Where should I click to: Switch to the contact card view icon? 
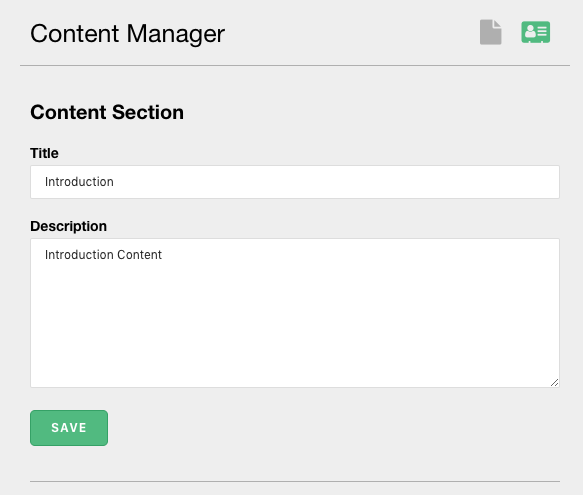coord(535,32)
